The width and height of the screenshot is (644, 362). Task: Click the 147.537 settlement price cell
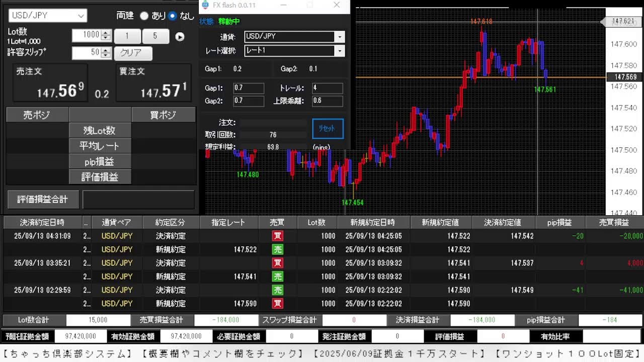click(x=503, y=263)
